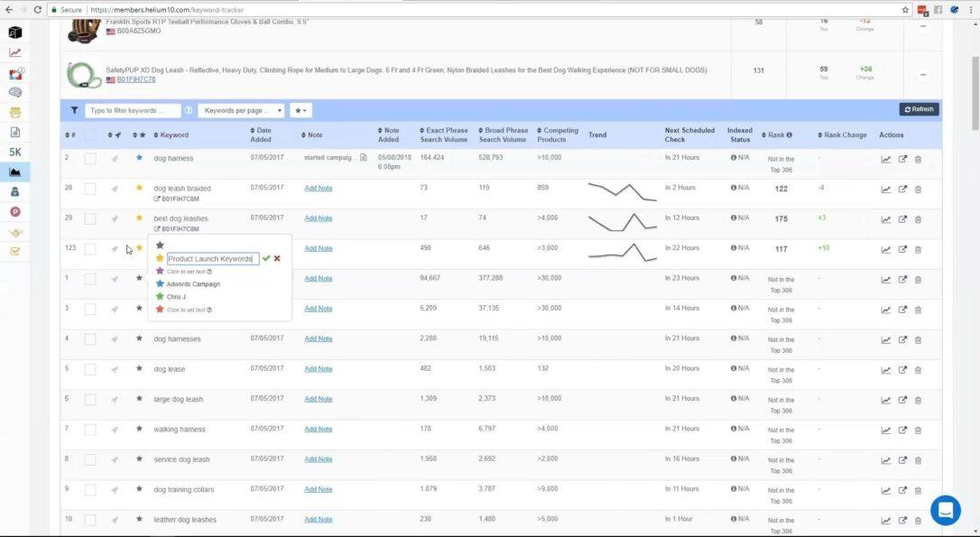Open the Keywords per page dropdown

pyautogui.click(x=241, y=110)
